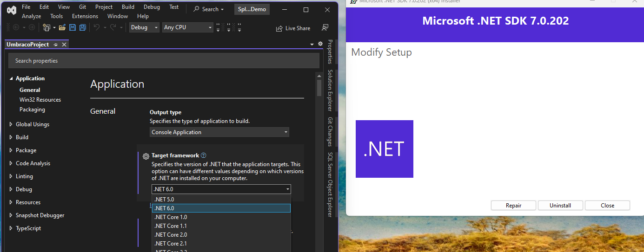
Task: Open the Build menu
Action: tap(128, 7)
